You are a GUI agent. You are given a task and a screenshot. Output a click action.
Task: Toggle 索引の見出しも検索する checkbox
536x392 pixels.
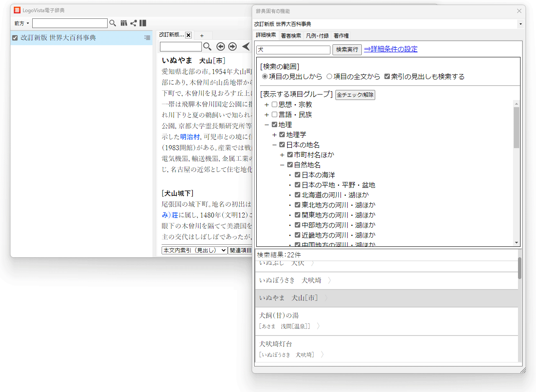click(x=387, y=77)
